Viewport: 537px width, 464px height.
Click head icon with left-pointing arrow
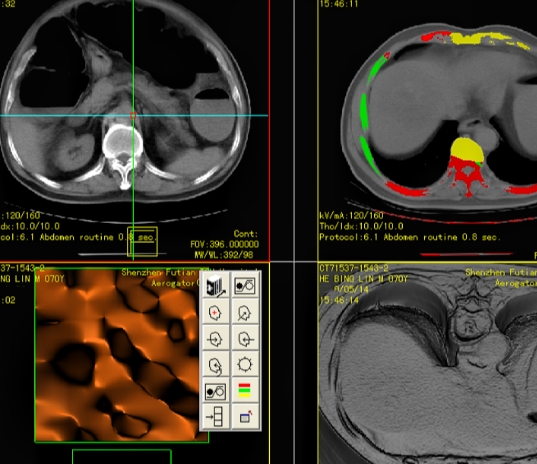[x=245, y=339]
